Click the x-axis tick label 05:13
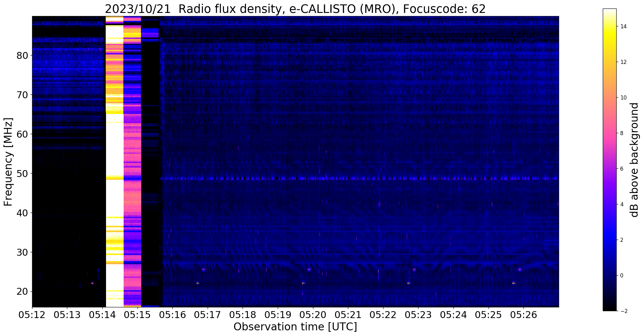Image resolution: width=644 pixels, height=336 pixels. [67, 315]
